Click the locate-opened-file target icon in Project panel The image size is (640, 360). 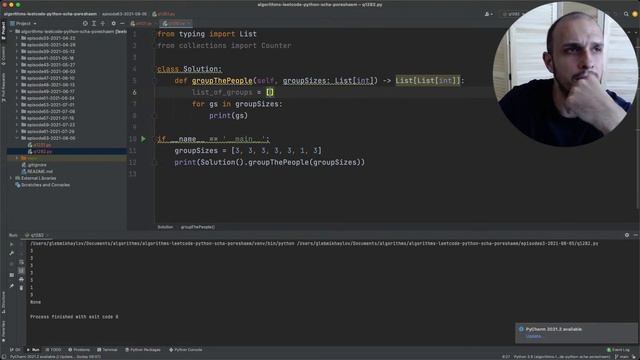pos(85,24)
